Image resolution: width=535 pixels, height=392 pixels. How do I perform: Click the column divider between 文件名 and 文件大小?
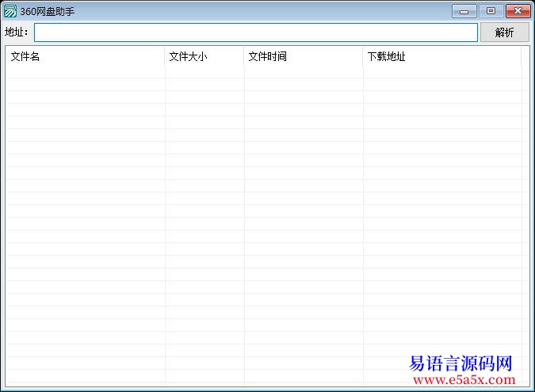click(x=165, y=57)
